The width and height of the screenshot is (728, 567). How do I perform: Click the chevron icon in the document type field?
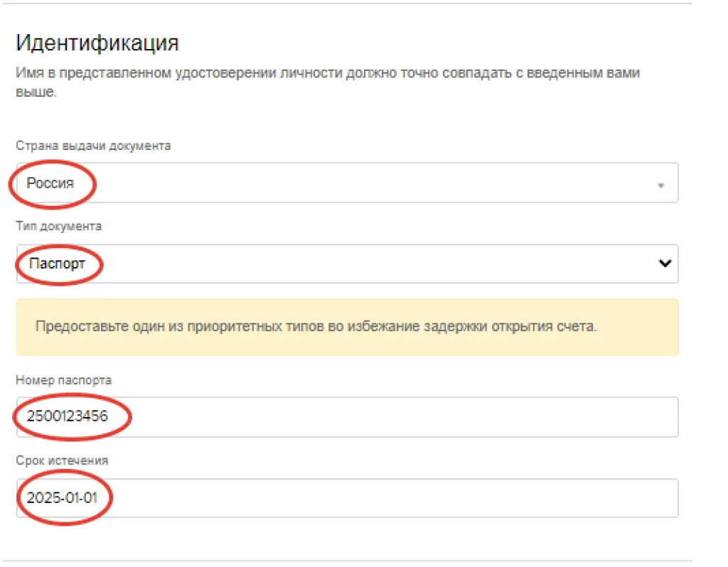[x=665, y=263]
